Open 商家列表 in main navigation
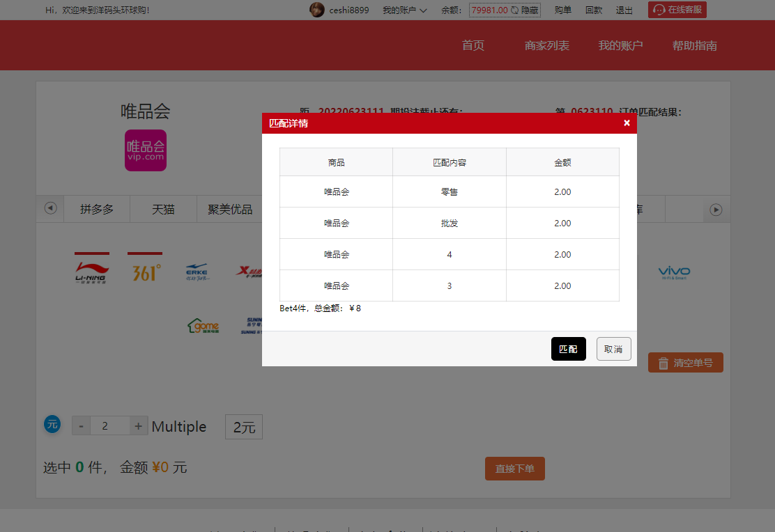Viewport: 775px width, 532px height. (x=546, y=45)
